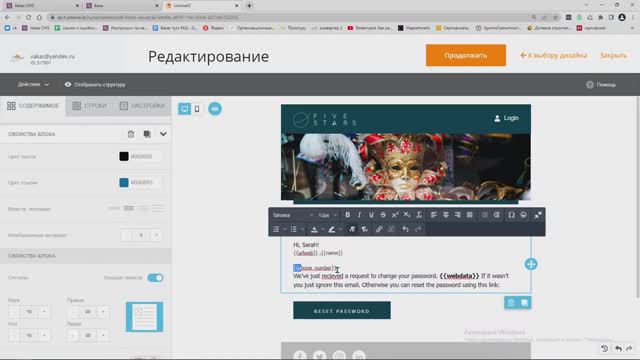This screenshot has height=360, width=640.
Task: Justify the text alignment
Action: pyautogui.click(x=469, y=215)
